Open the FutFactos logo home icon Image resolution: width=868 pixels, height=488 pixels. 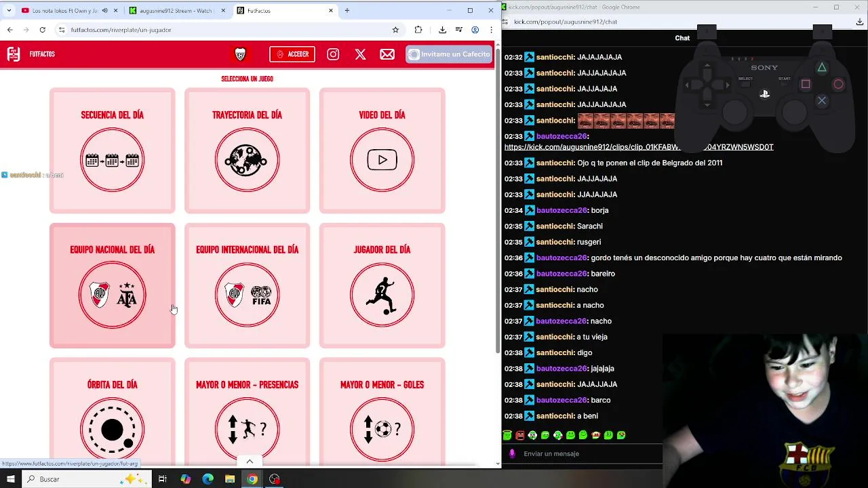[14, 54]
